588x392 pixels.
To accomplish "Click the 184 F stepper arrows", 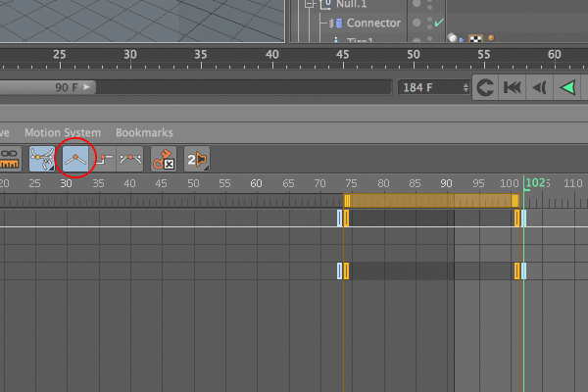I will point(465,88).
